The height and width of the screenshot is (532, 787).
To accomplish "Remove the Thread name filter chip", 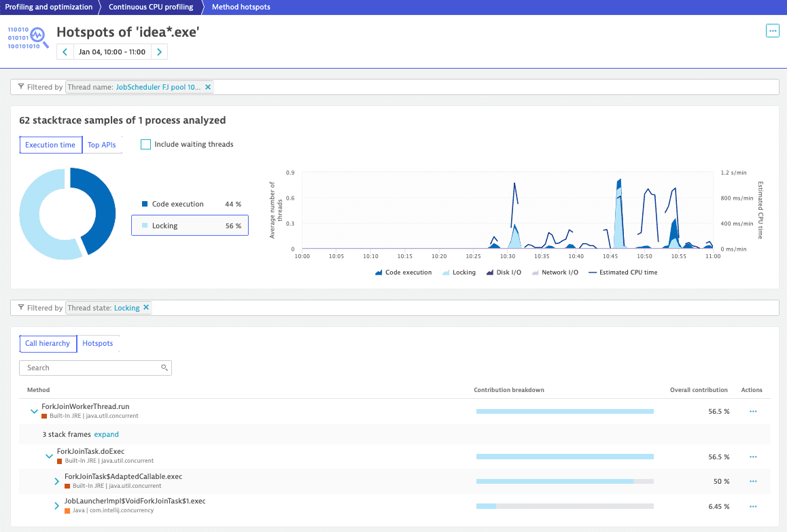I will 208,88.
